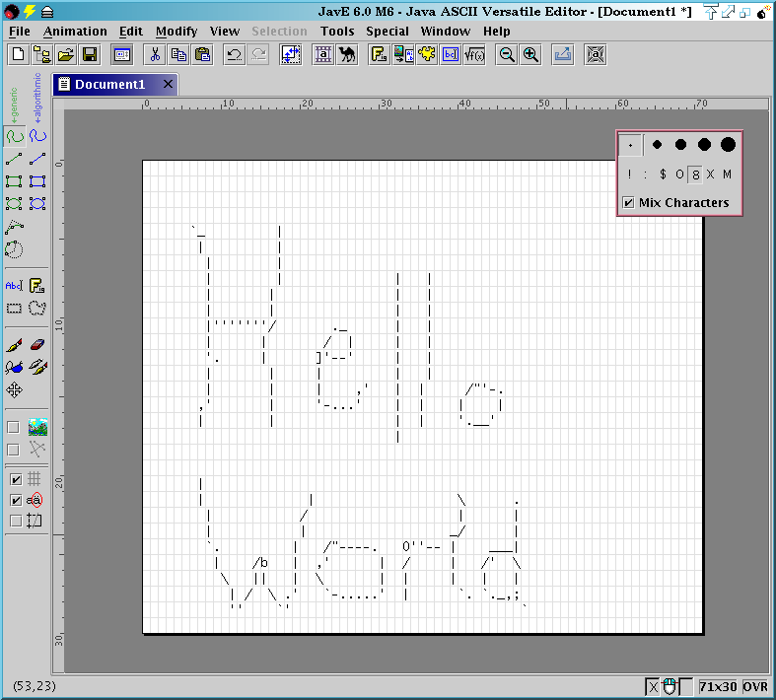Viewport: 776px width, 700px height.
Task: Toggle the X indicator in status bar
Action: click(653, 686)
